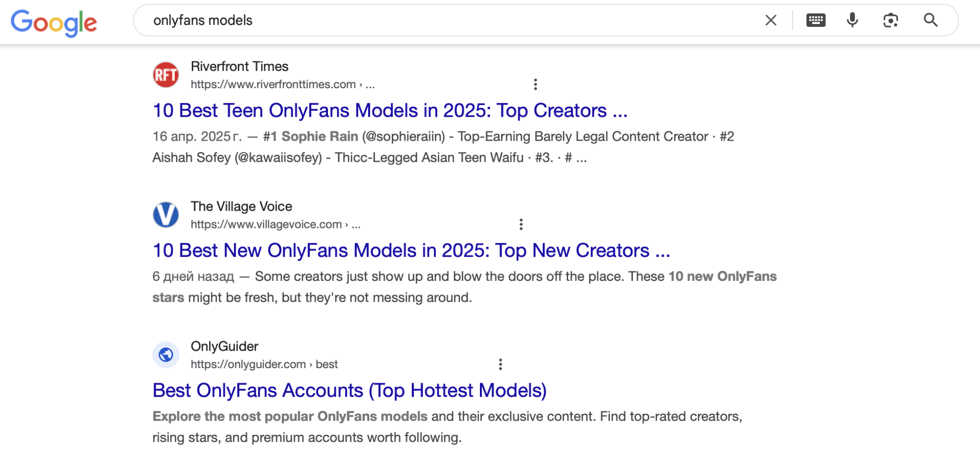980x472 pixels.
Task: Click the Riverfront Times RFT favicon
Action: 166,75
